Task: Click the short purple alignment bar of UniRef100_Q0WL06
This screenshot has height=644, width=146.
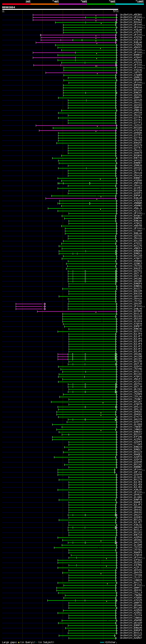Action: pos(31,309)
